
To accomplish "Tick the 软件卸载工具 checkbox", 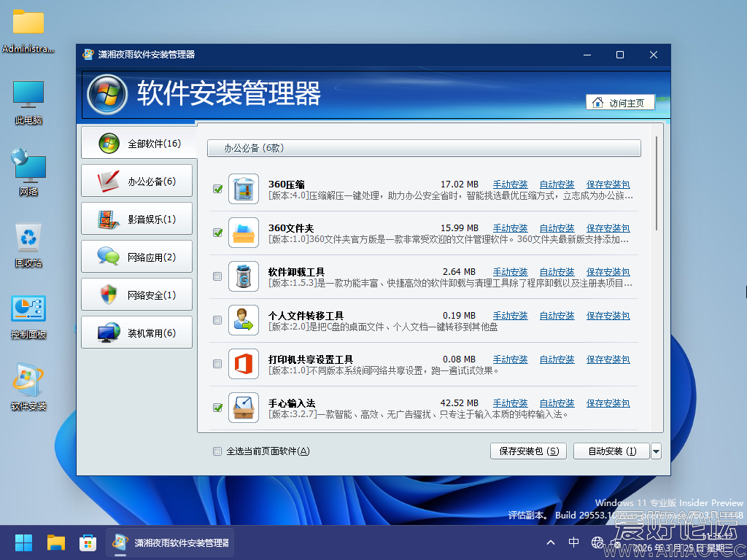I will click(217, 276).
